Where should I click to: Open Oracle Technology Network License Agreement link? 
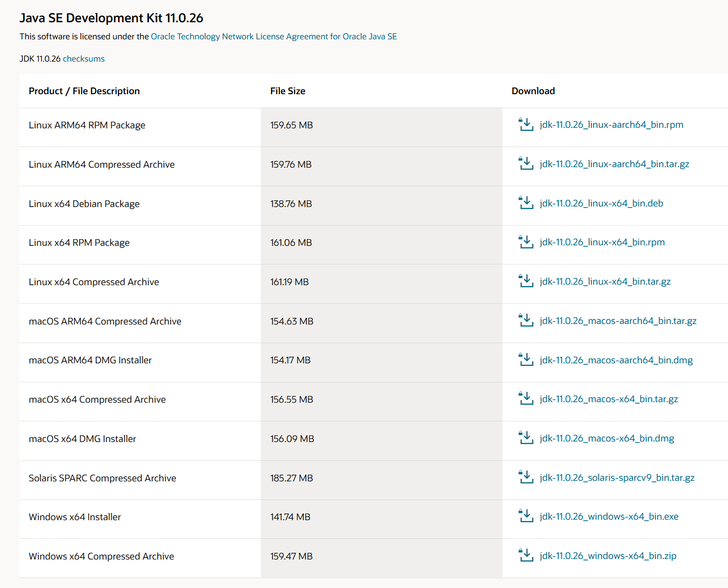coord(274,37)
